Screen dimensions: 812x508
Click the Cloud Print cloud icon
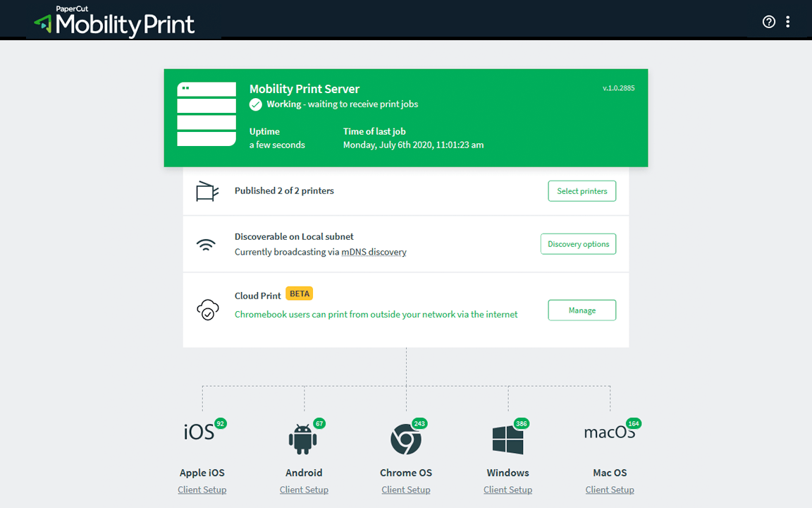pyautogui.click(x=208, y=310)
